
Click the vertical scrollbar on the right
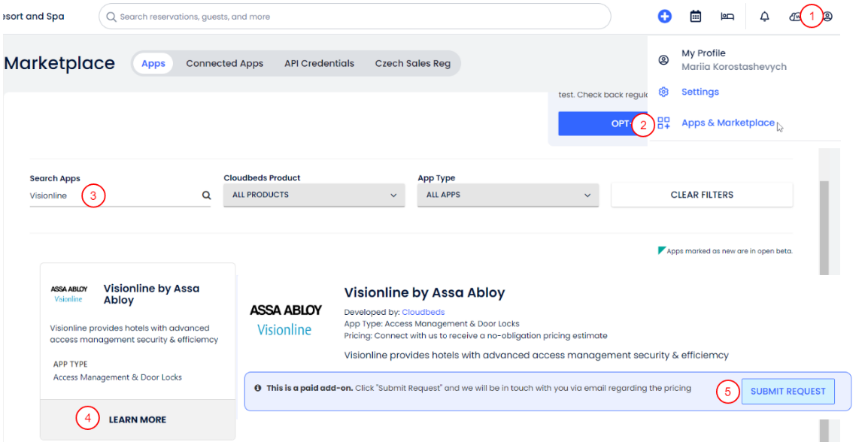click(824, 227)
